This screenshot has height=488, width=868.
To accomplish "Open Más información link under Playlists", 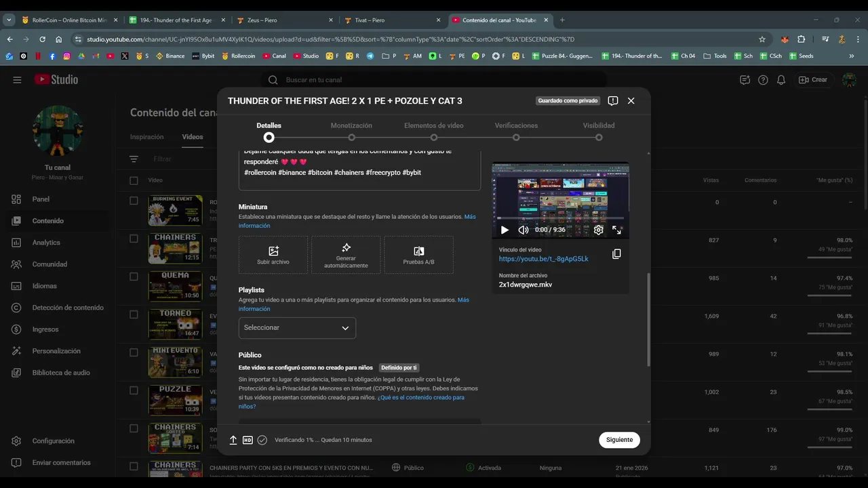I will (x=354, y=304).
